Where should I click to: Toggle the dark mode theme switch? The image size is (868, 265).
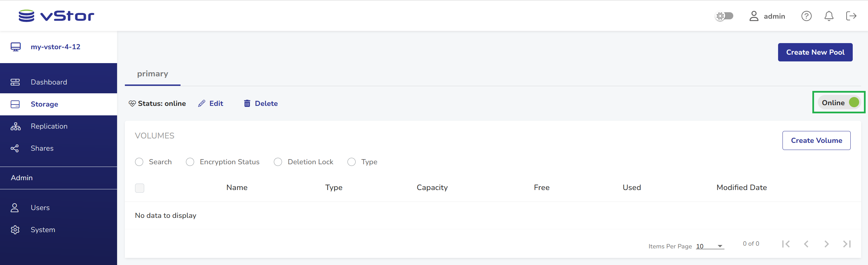click(724, 16)
